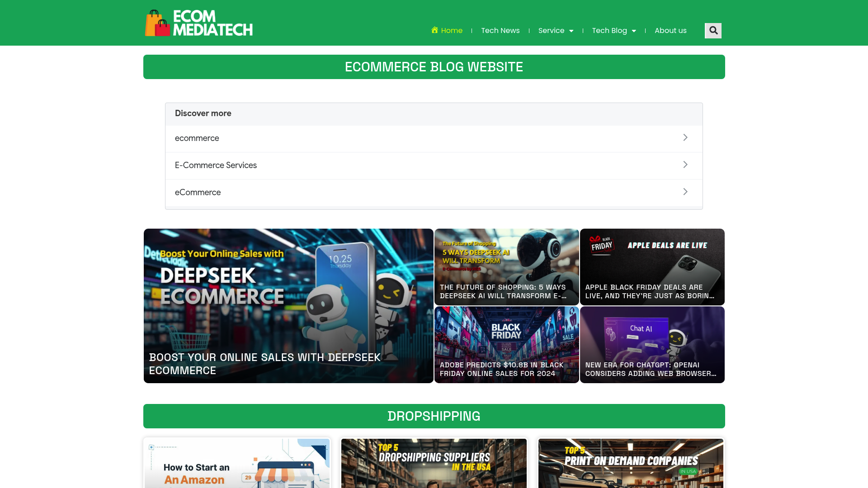Click 'Boost Your Online Sales With Deepseek Ecommerce' title
868x488 pixels.
(265, 364)
